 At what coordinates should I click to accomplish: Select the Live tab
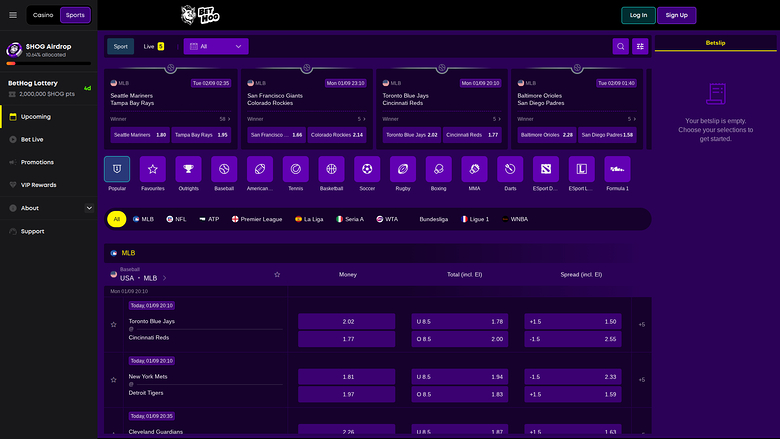pos(153,46)
